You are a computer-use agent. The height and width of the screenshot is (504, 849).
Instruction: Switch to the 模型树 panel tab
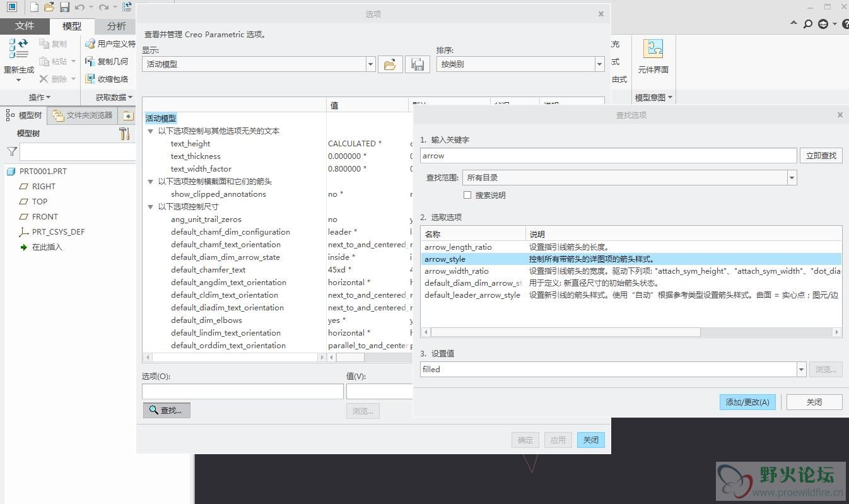(x=24, y=115)
